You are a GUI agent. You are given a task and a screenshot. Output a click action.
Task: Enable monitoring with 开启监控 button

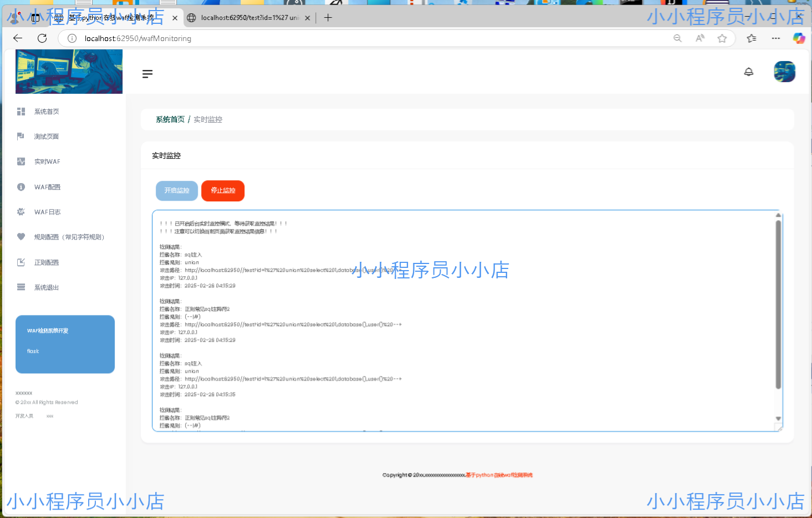(176, 190)
